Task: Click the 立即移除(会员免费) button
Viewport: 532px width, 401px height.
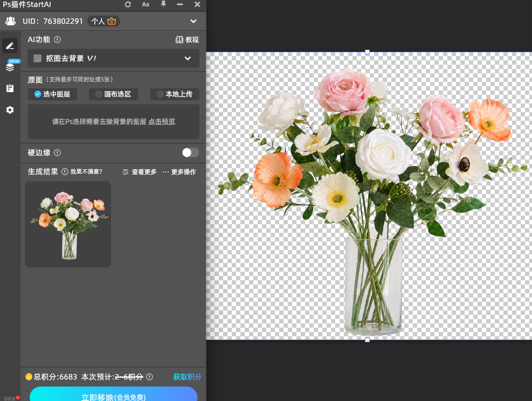Action: (113, 395)
